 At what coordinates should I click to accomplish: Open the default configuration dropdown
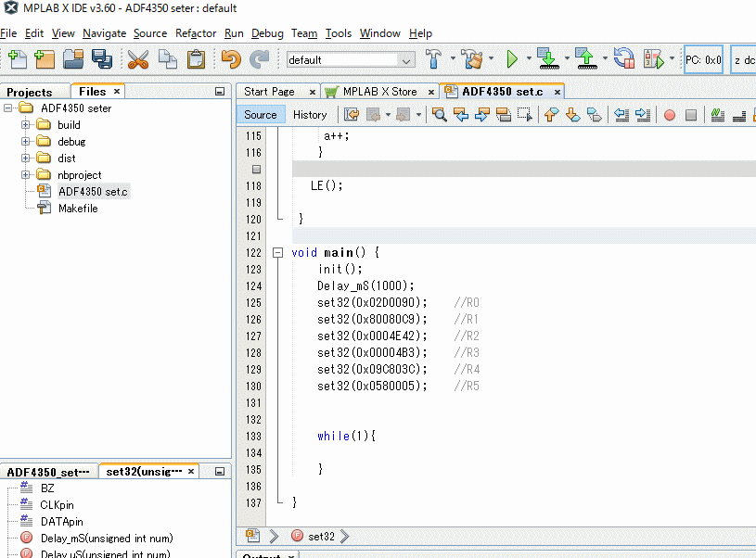click(351, 59)
